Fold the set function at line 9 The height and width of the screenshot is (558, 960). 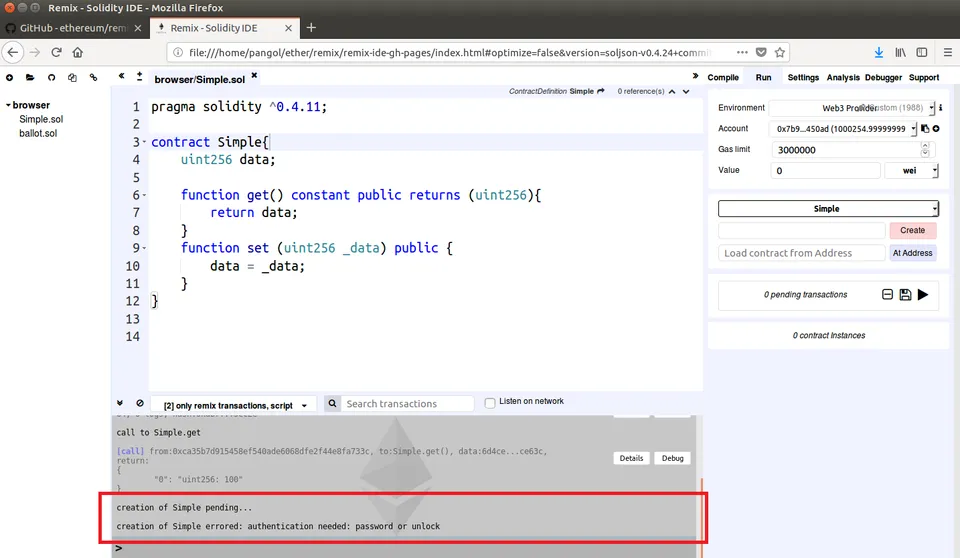point(144,248)
